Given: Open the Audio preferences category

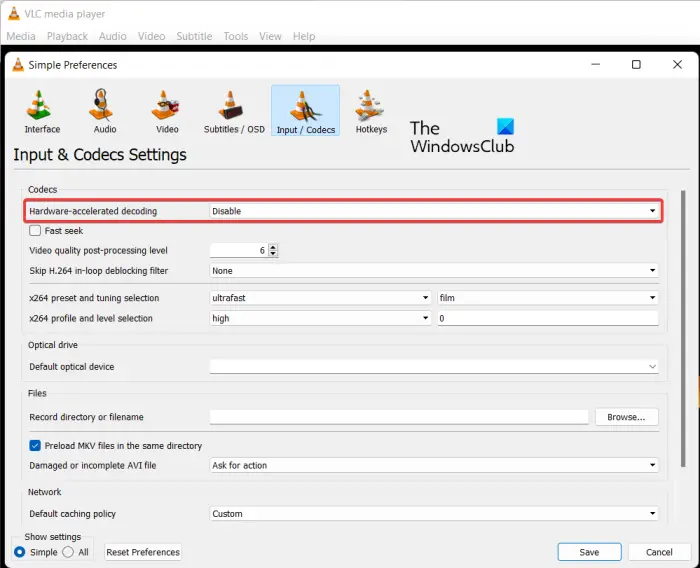Looking at the screenshot, I should click(104, 112).
